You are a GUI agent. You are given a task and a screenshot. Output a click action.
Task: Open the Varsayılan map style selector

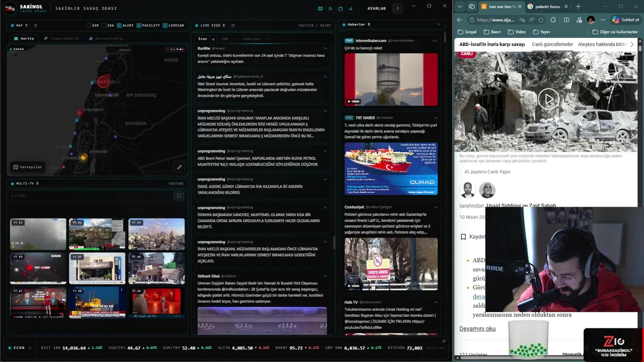28,167
